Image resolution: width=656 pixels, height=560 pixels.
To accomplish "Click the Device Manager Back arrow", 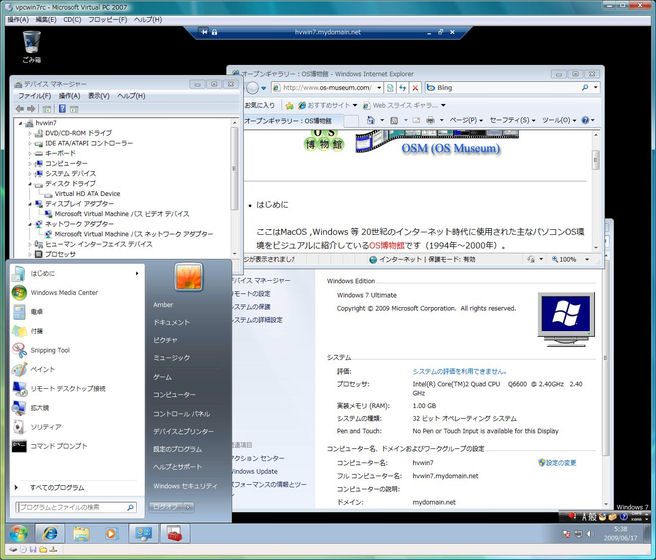I will (x=20, y=109).
